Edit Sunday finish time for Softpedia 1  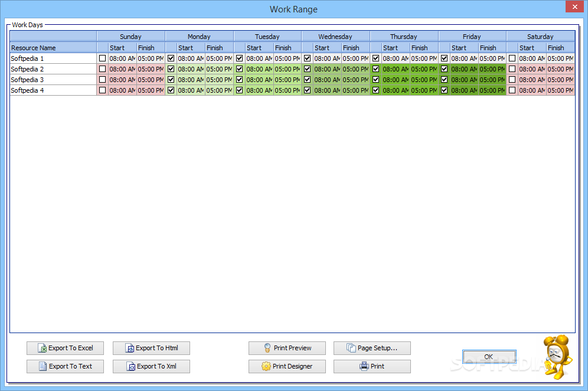[x=151, y=58]
